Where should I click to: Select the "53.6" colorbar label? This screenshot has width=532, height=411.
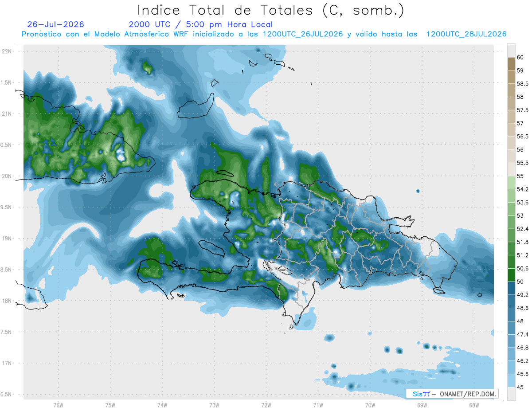(522, 203)
